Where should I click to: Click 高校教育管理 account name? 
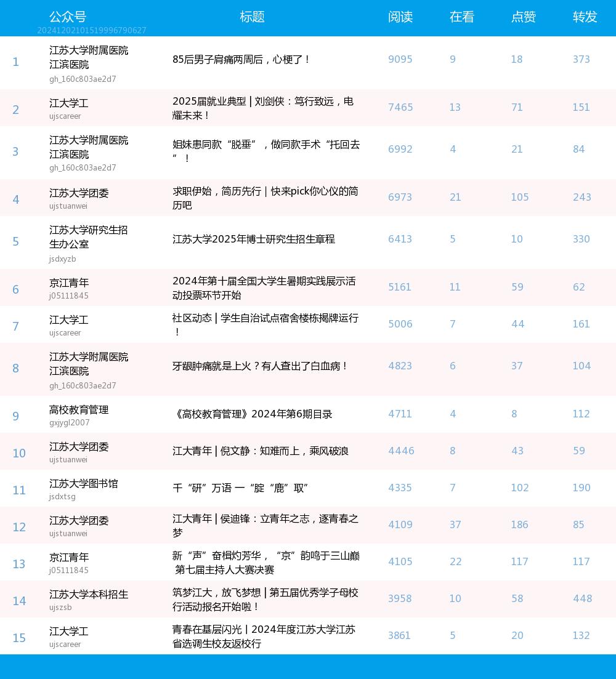pos(79,410)
